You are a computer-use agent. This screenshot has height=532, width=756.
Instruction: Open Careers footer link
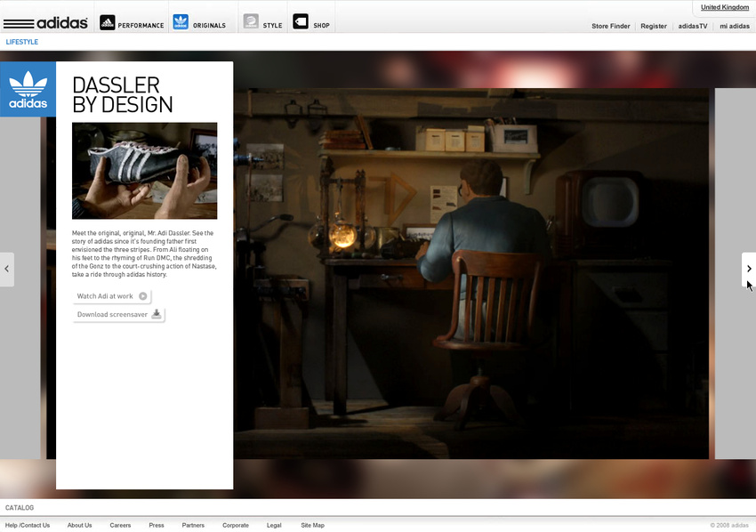pos(120,525)
